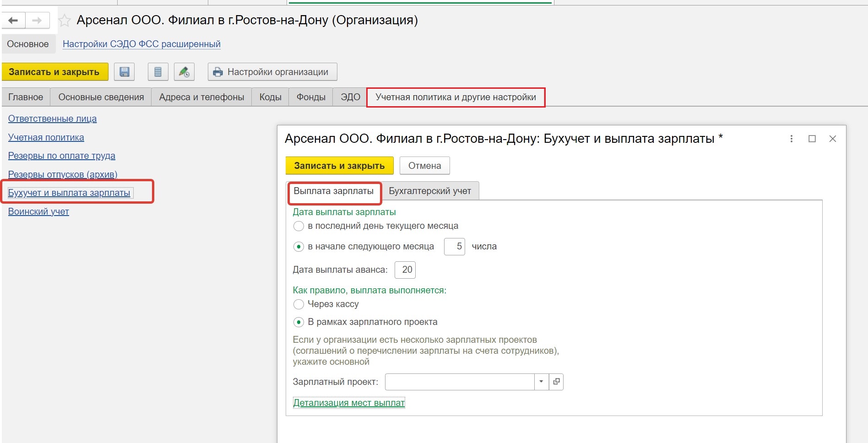
Task: Open Учетная политика link
Action: point(46,137)
